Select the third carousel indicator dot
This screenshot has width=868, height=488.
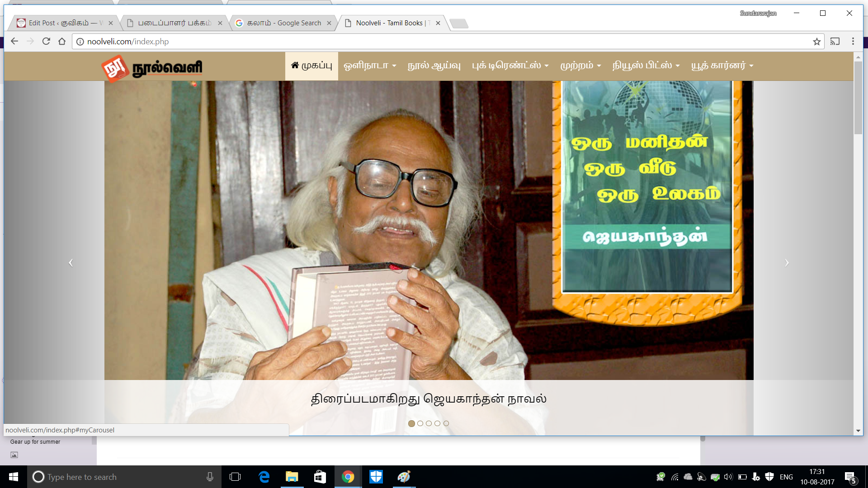pos(429,423)
